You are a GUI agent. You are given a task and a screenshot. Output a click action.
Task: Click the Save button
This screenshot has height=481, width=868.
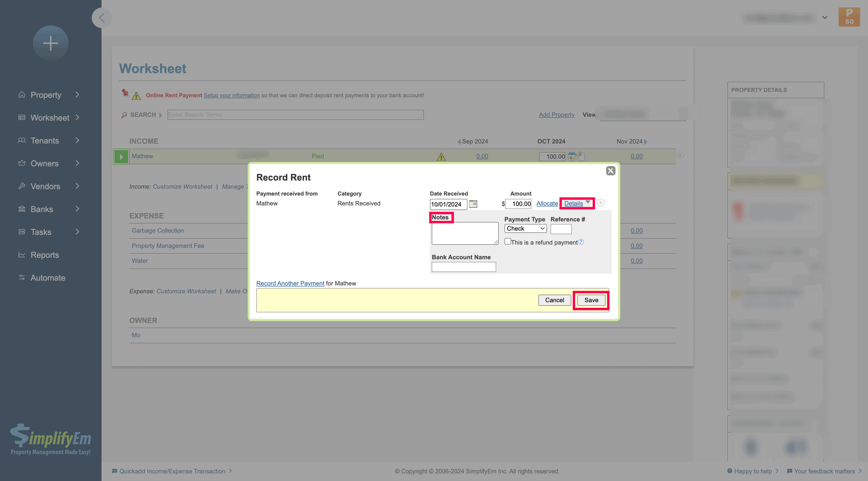click(591, 300)
